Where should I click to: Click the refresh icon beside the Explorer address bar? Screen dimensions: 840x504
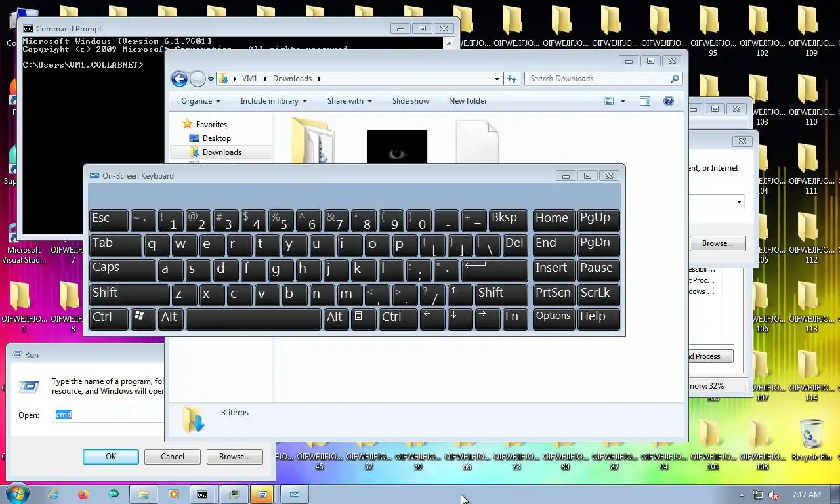[512, 79]
